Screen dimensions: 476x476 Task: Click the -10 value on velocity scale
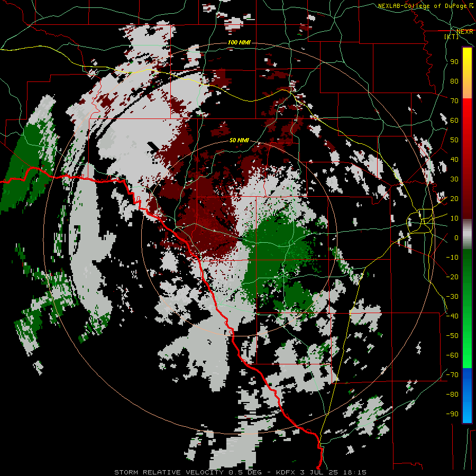(452, 258)
